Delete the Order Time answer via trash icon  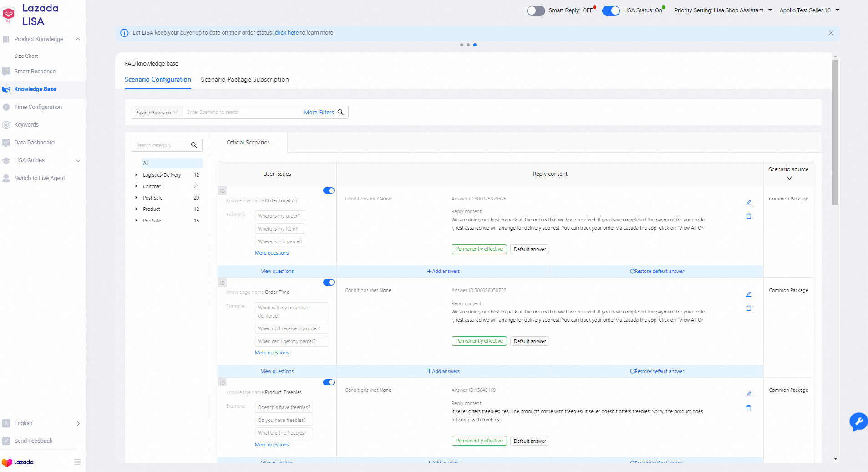pos(749,308)
